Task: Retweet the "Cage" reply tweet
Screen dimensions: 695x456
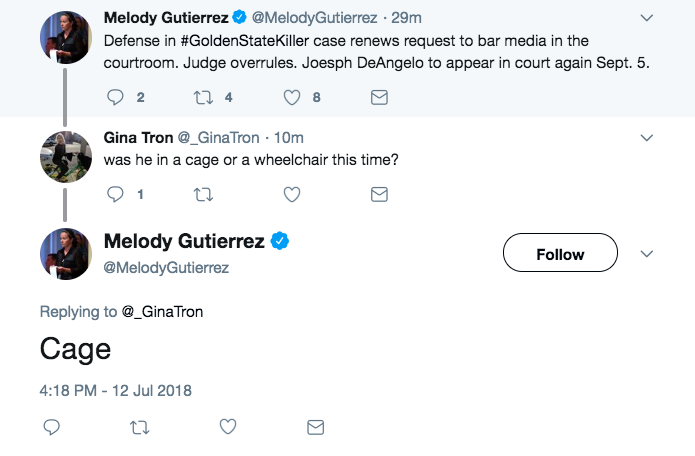Action: click(140, 427)
